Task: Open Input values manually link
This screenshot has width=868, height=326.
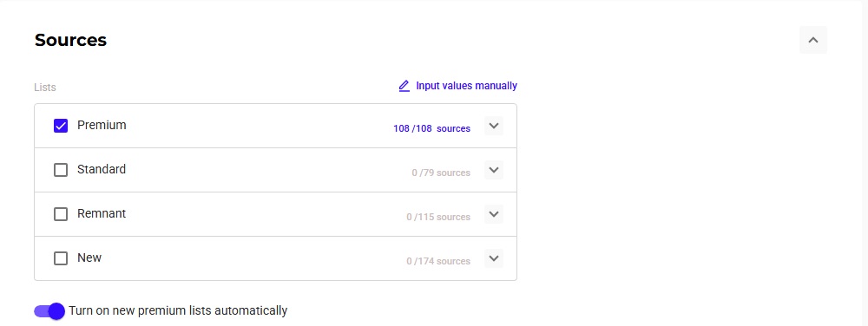Action: (467, 86)
